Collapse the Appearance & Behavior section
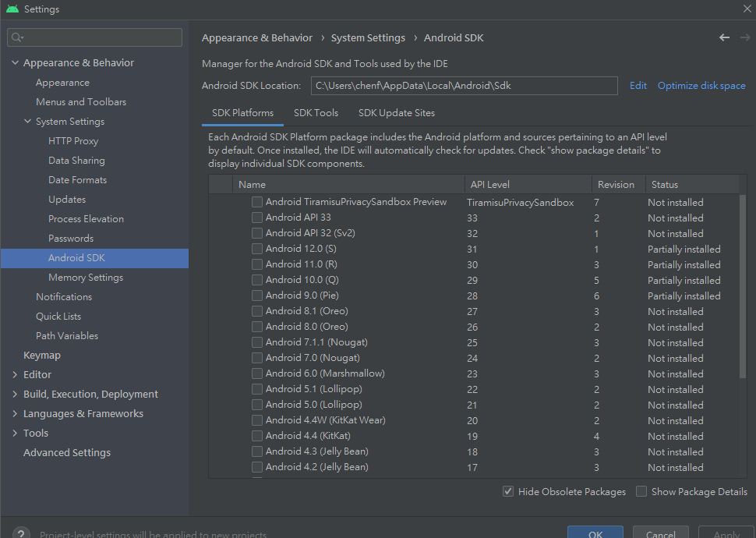Viewport: 756px width, 538px height. coord(16,63)
